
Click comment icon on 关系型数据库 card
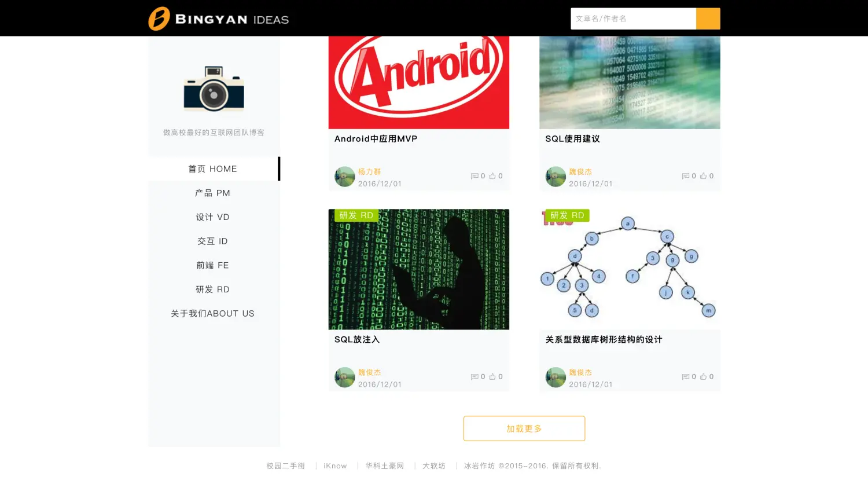685,377
